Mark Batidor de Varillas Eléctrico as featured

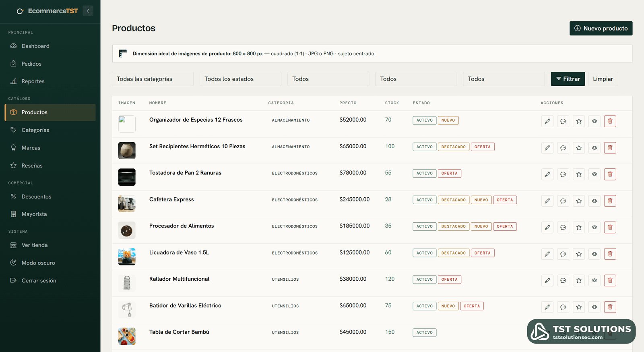[579, 307]
